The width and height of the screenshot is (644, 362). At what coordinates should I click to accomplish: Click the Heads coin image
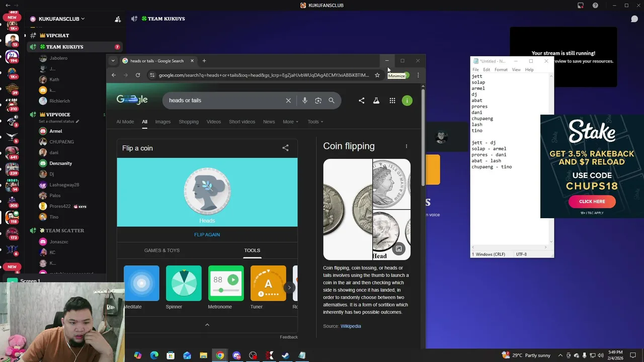207,192
